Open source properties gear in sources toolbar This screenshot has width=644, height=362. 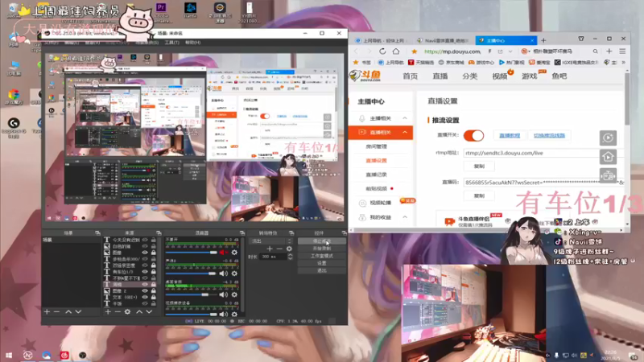pyautogui.click(x=128, y=312)
